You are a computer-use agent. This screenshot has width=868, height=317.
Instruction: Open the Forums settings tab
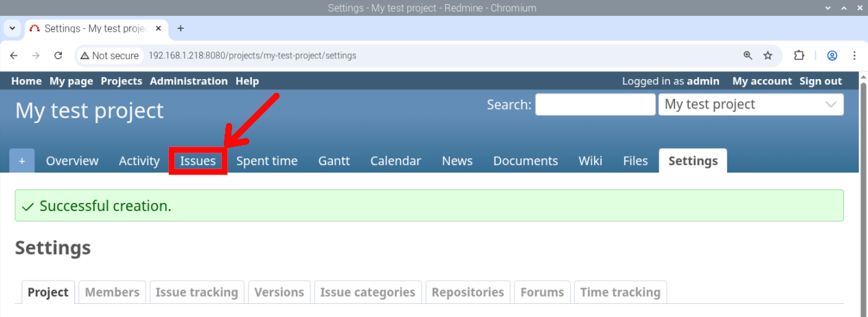pyautogui.click(x=542, y=292)
